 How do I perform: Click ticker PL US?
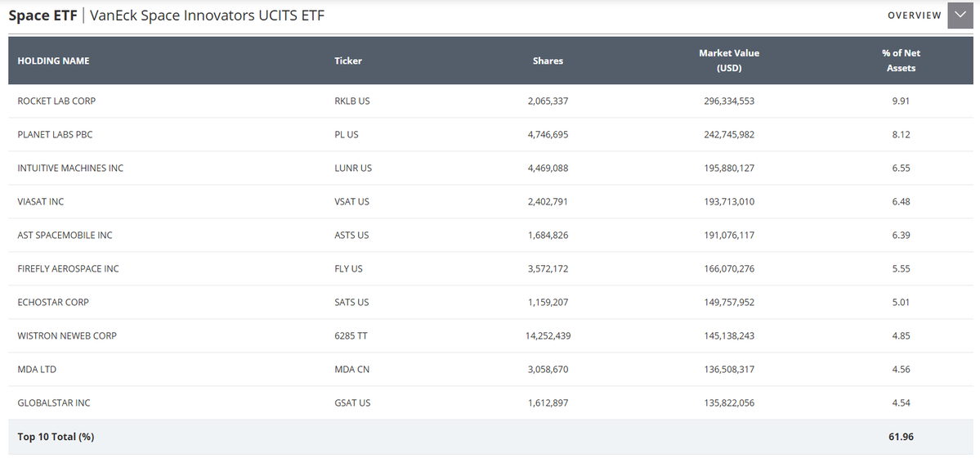point(347,134)
